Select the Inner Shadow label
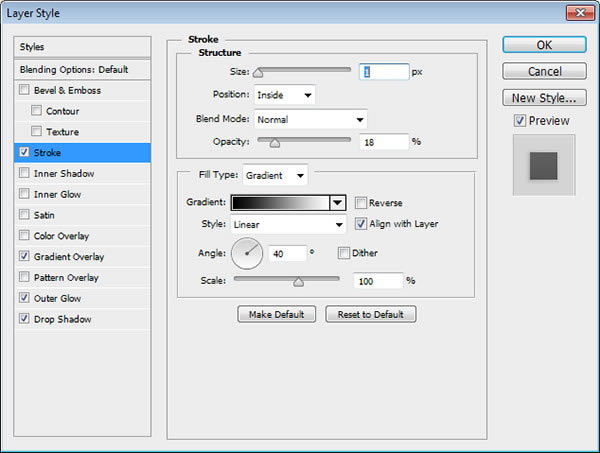 point(64,173)
